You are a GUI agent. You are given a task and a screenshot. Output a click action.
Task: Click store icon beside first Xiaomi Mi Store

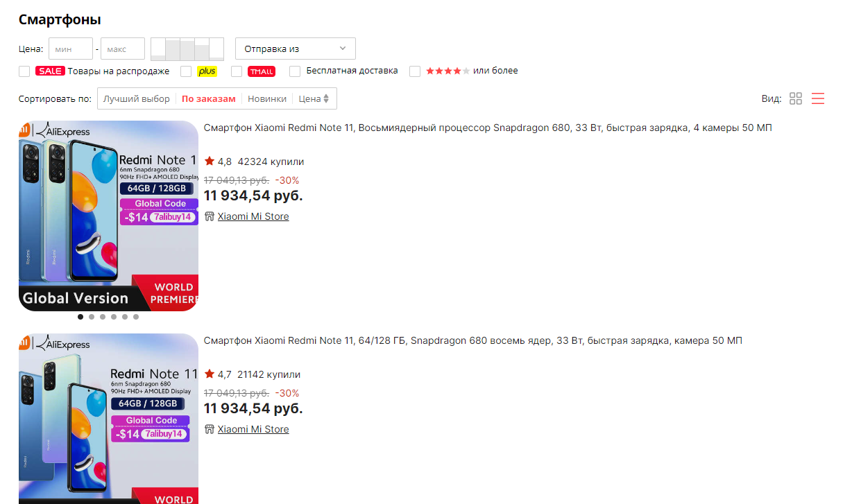point(210,216)
